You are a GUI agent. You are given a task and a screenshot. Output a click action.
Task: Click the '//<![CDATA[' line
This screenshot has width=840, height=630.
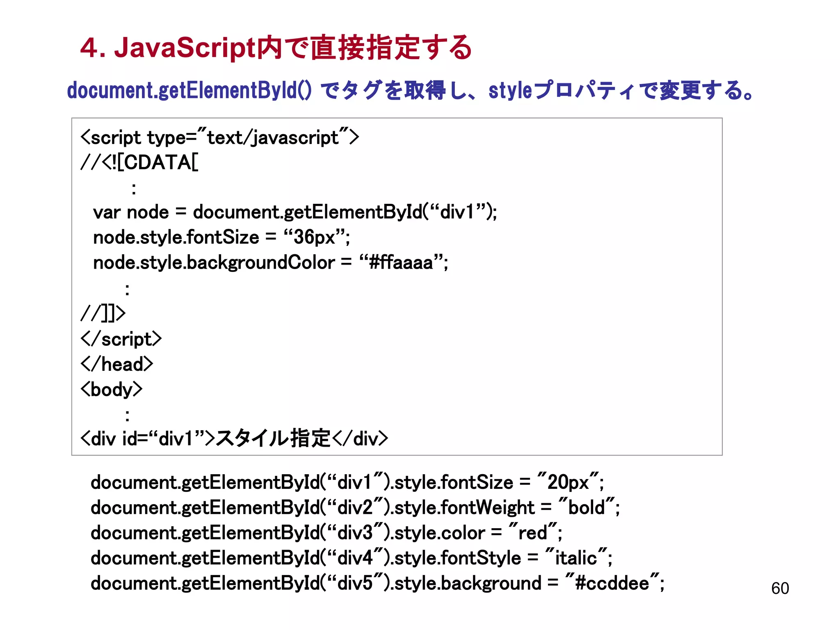[139, 162]
